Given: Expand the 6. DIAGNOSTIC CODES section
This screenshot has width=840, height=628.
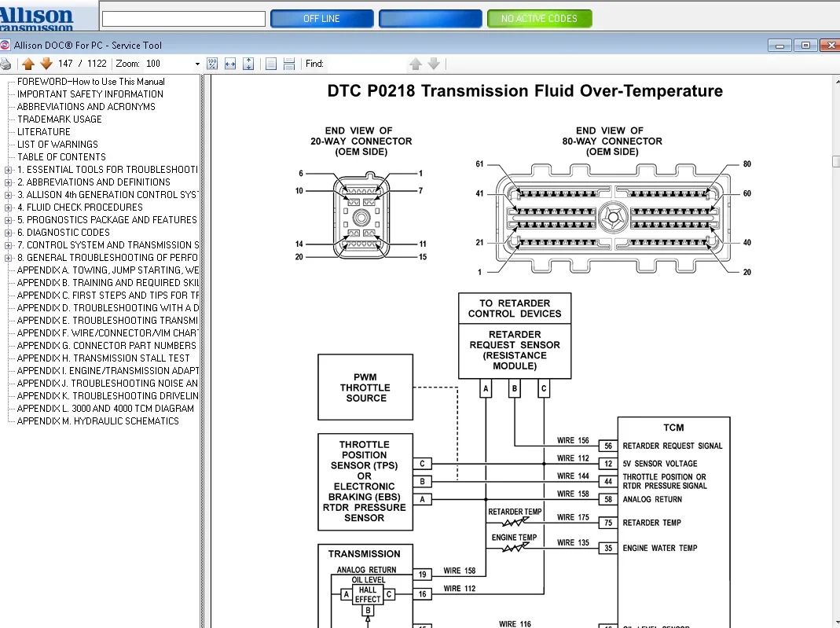Looking at the screenshot, I should [x=8, y=233].
